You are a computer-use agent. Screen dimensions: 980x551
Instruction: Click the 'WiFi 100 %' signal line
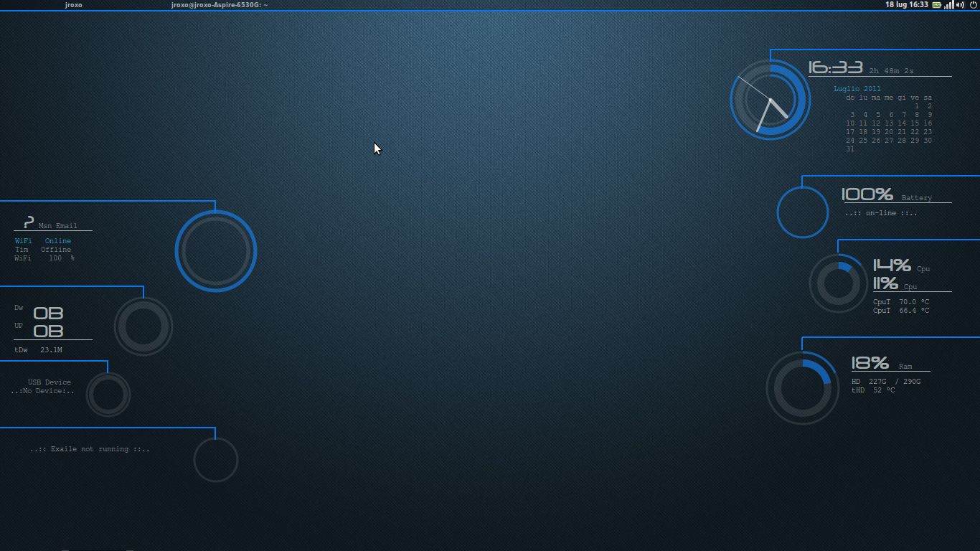pyautogui.click(x=44, y=258)
